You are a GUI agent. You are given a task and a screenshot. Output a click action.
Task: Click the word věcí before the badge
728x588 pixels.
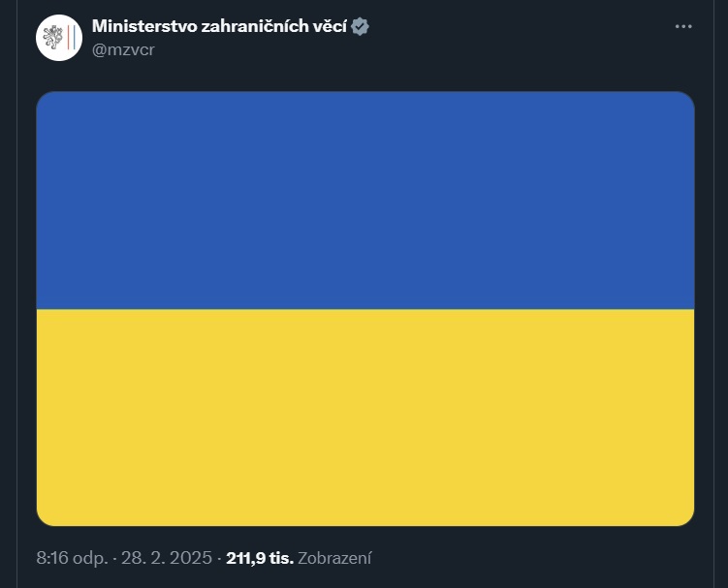[x=331, y=26]
